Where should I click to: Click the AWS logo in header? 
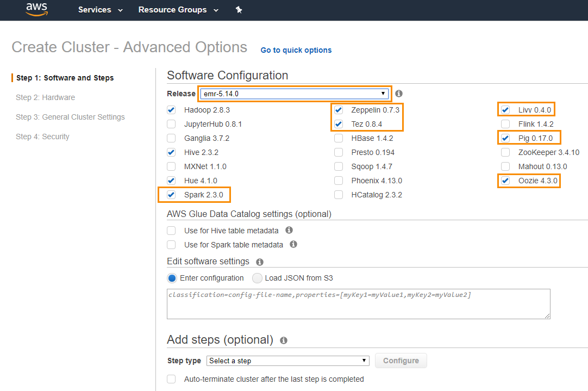pos(37,9)
